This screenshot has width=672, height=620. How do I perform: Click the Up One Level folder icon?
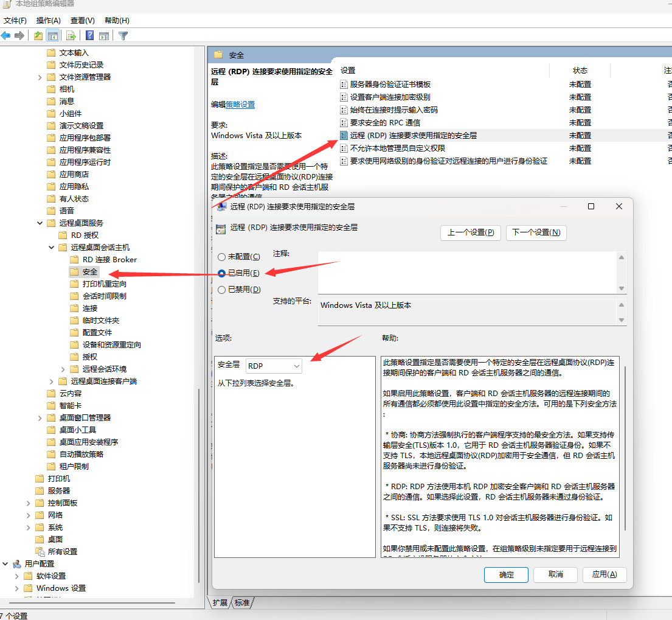38,36
